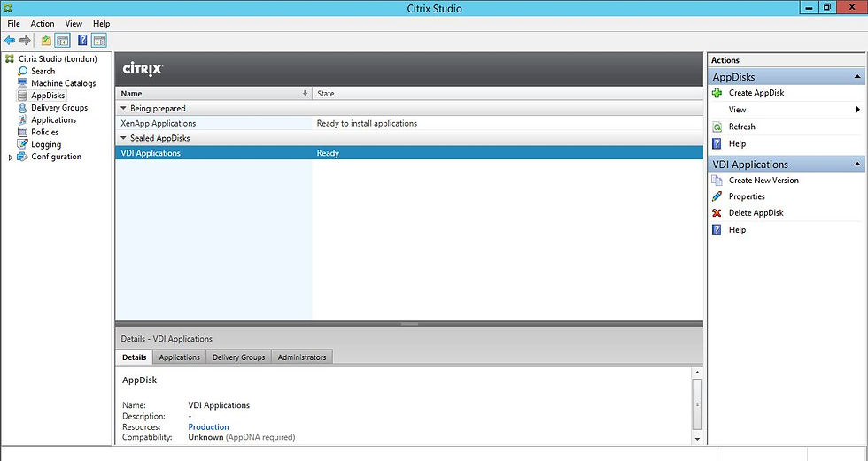Click the blue Help question-mark toolbar icon
This screenshot has height=461, width=868.
pyautogui.click(x=82, y=41)
